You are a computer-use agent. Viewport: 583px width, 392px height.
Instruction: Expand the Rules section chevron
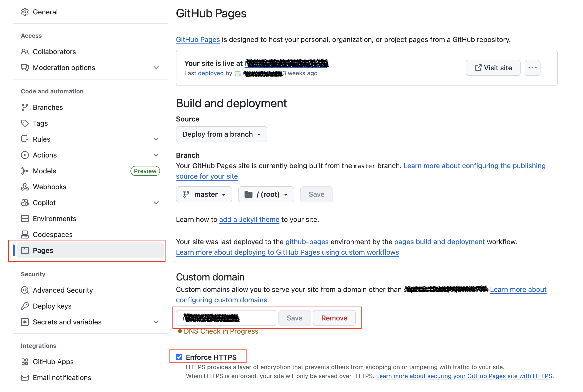pos(156,139)
